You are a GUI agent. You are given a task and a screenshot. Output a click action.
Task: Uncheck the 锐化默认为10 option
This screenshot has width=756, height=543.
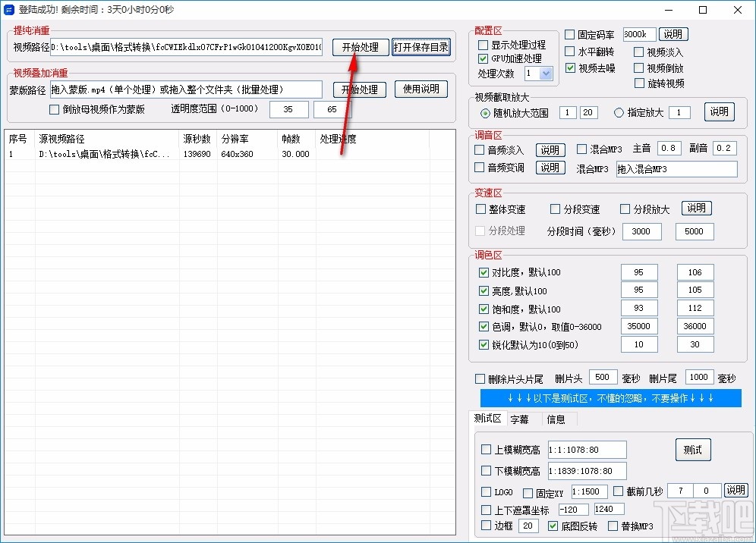(484, 344)
